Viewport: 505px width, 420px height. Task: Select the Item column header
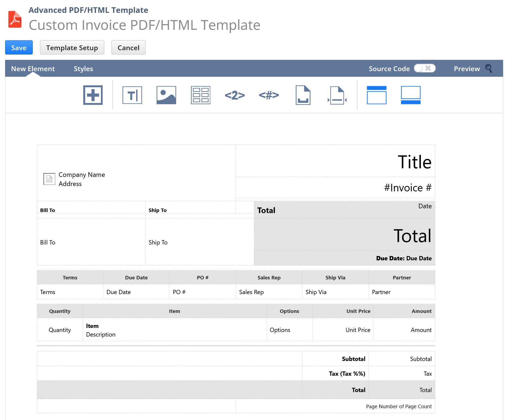click(175, 311)
